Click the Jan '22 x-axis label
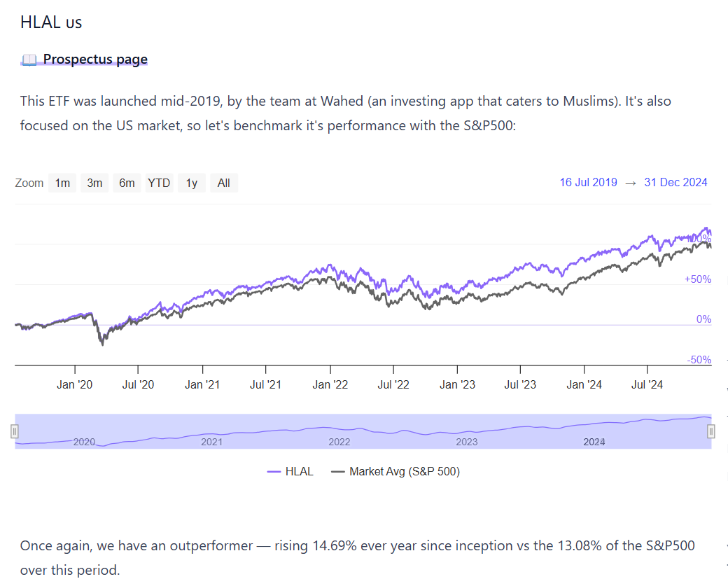Image resolution: width=728 pixels, height=579 pixels. pyautogui.click(x=330, y=384)
